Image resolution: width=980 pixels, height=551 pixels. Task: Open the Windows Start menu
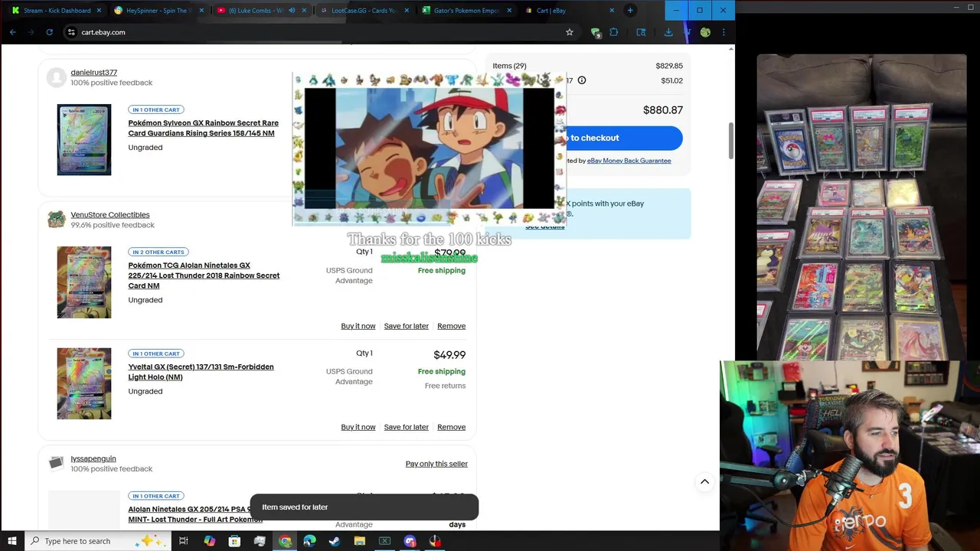pos(11,541)
